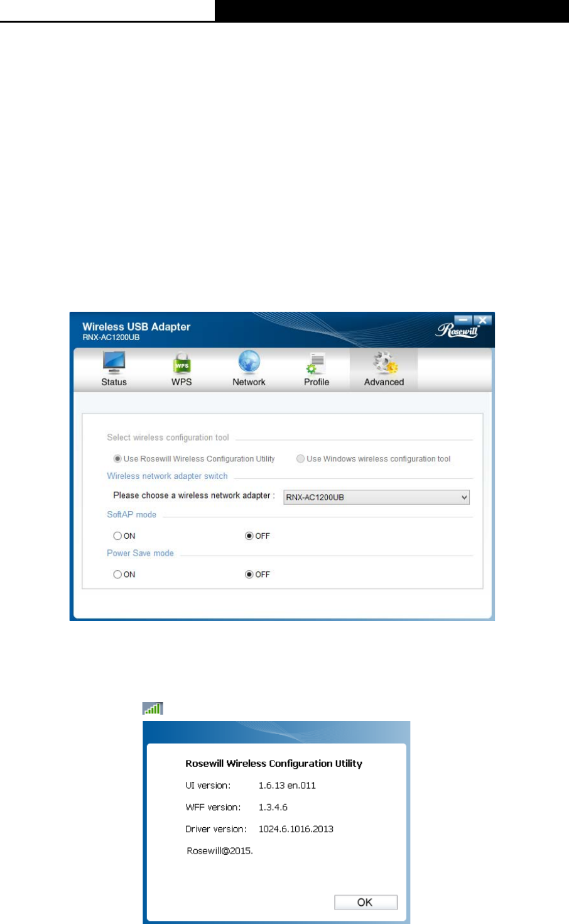Turn SoftAP mode ON
Screen dimensions: 569x924
[124, 536]
